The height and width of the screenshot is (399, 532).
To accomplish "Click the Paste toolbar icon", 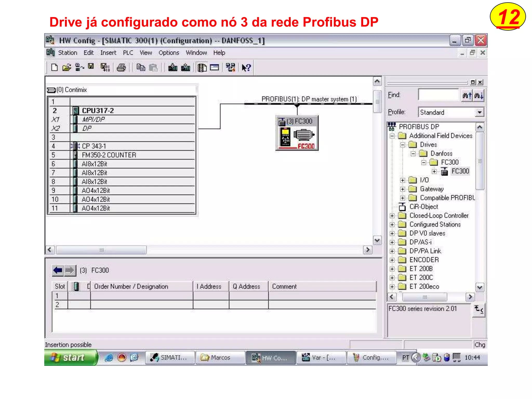I will pos(153,68).
